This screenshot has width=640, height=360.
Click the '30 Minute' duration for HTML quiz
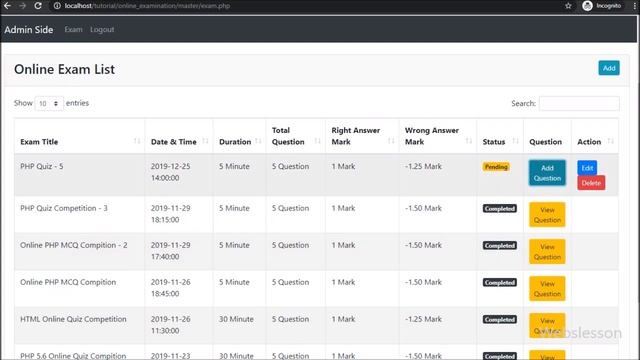(236, 319)
